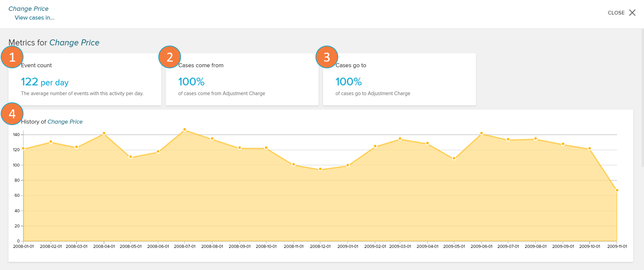Select the 2008-12-01 lowest dip data point
The image size is (644, 270).
320,169
